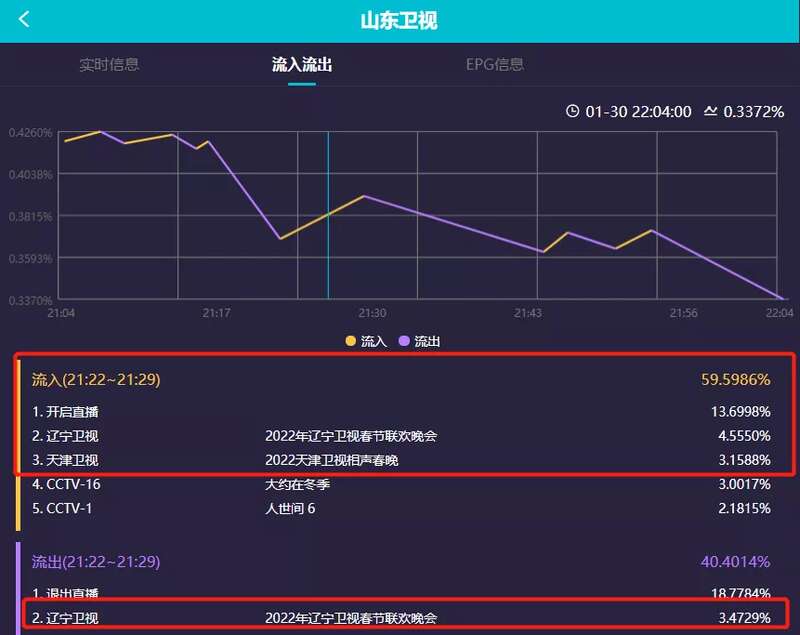
Task: Click program 人世间 6
Action: coord(290,509)
